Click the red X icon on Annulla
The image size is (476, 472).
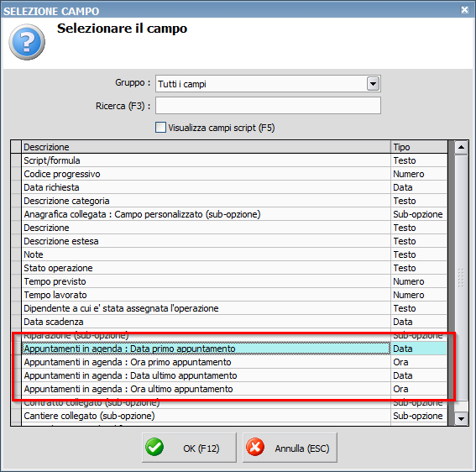(x=255, y=448)
